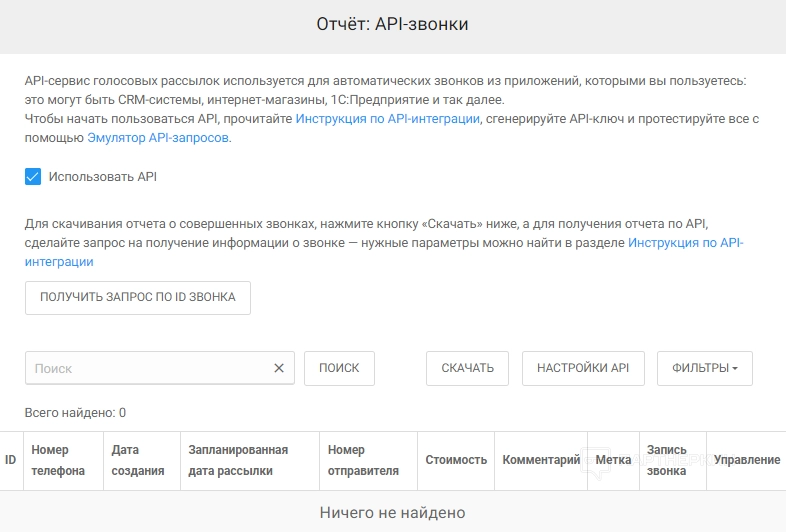
Task: Click the Номер отправителя column header
Action: [363, 460]
